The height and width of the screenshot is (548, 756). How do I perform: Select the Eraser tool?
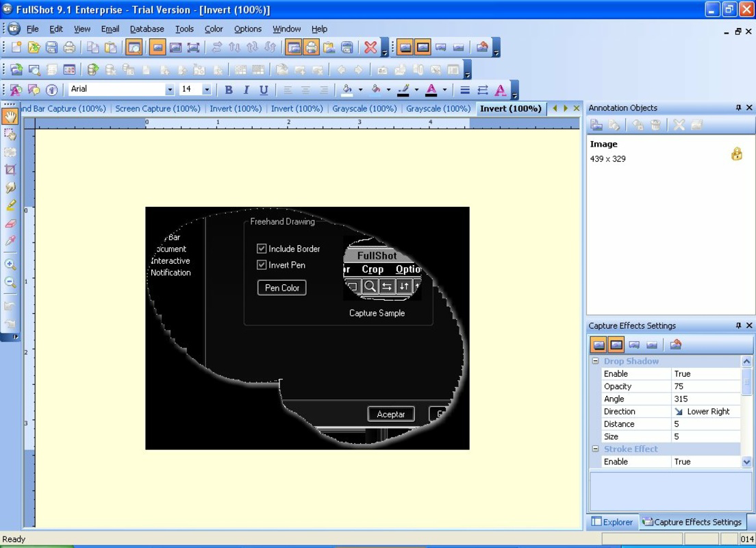[x=10, y=223]
